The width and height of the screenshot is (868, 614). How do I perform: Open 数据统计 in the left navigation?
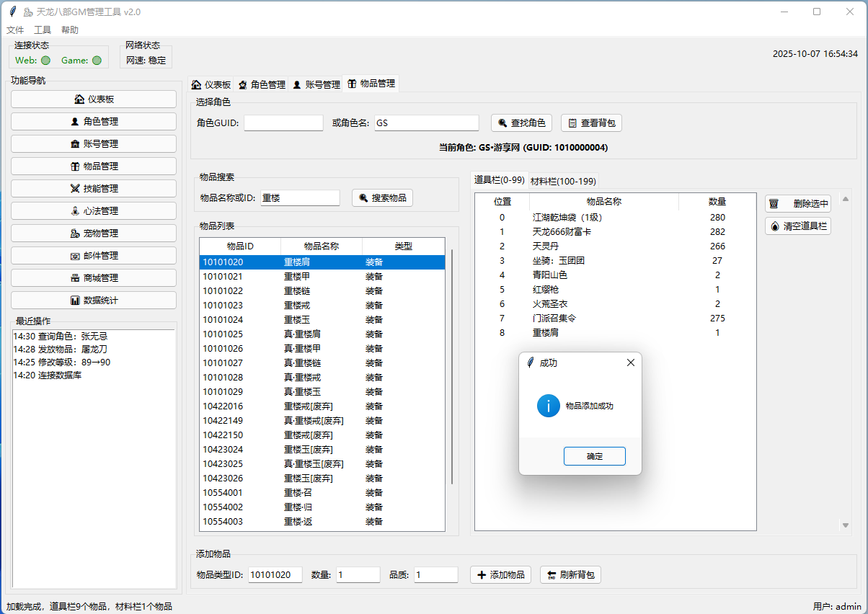[x=94, y=301]
